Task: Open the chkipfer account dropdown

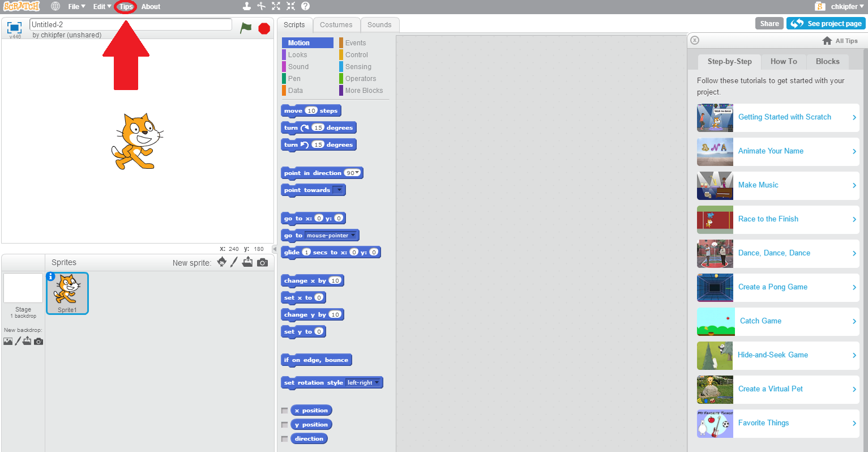Action: pyautogui.click(x=847, y=7)
